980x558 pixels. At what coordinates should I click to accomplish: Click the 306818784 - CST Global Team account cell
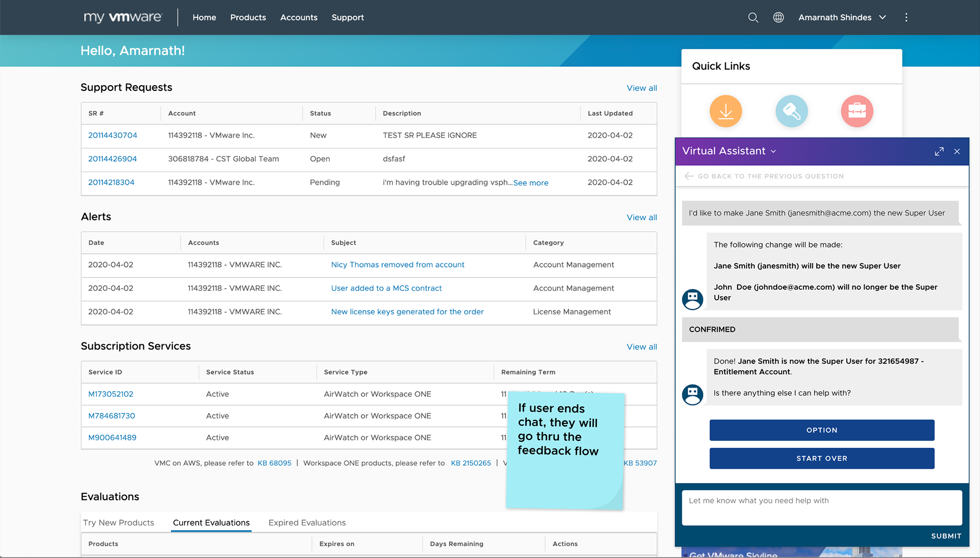click(x=224, y=159)
